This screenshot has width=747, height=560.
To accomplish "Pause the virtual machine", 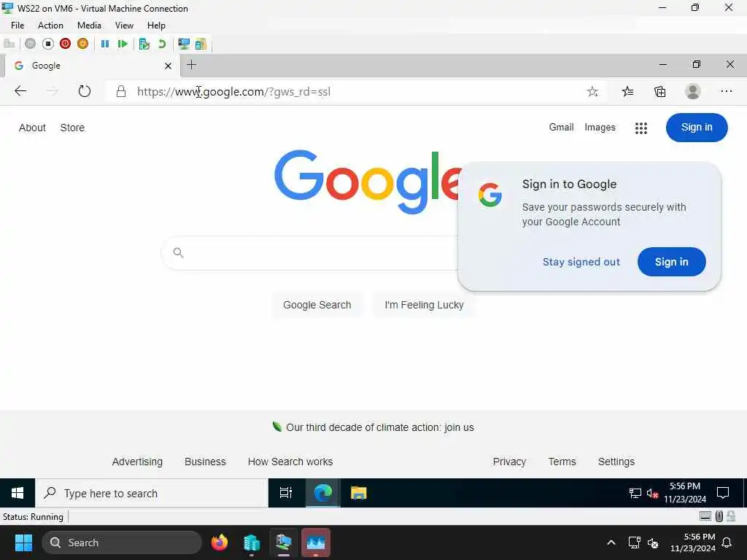I will point(105,44).
